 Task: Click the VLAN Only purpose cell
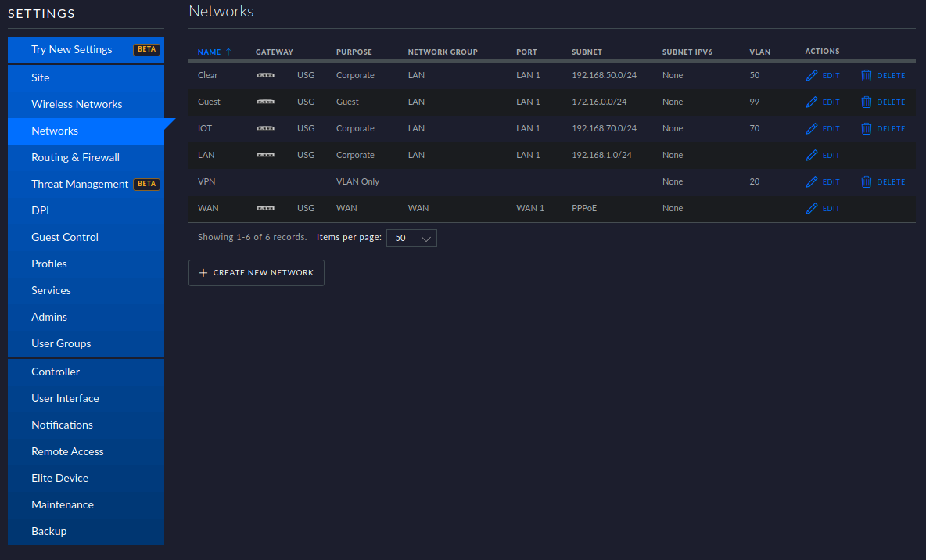click(357, 181)
